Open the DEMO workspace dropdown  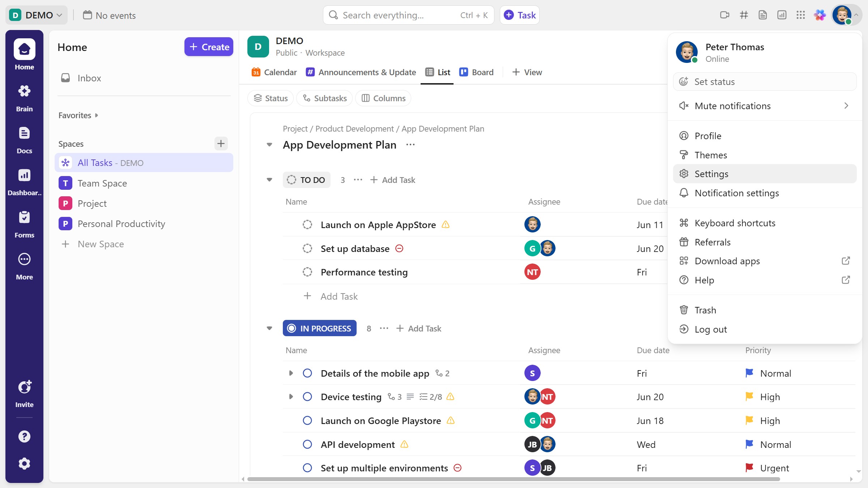[x=36, y=15]
